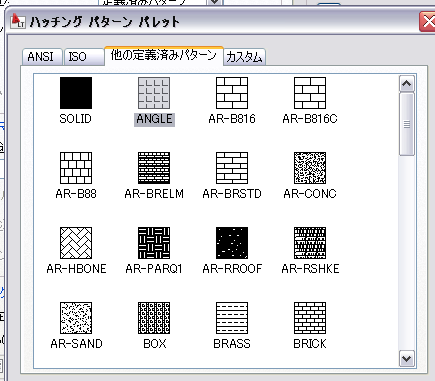Image resolution: width=435 pixels, height=381 pixels.
Task: Click the scroll up arrow of pattern list
Action: [407, 84]
